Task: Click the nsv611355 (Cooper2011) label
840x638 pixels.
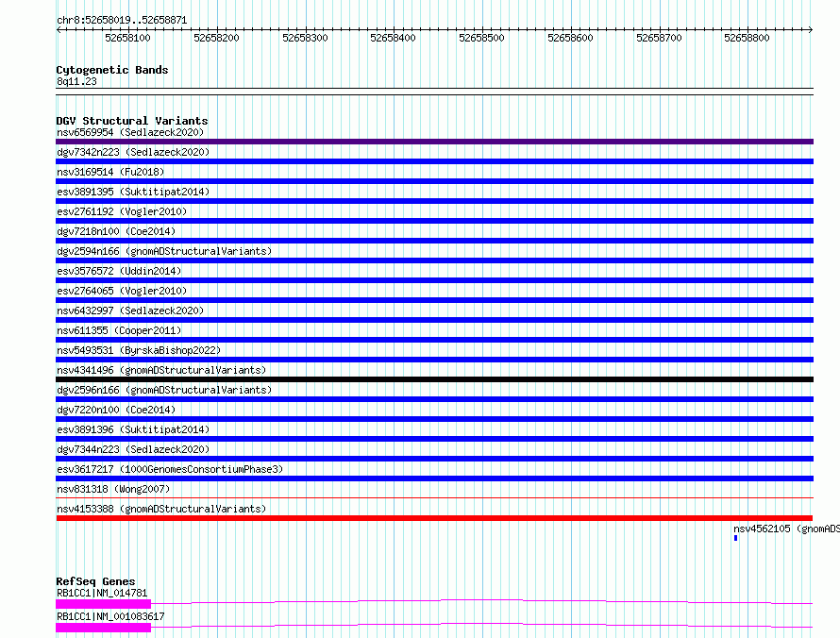Action: click(x=119, y=330)
